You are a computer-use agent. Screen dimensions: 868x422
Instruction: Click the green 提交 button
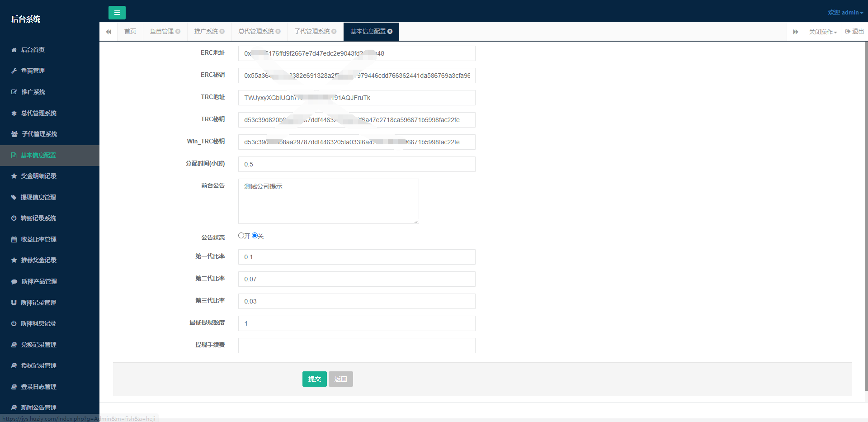click(x=314, y=379)
